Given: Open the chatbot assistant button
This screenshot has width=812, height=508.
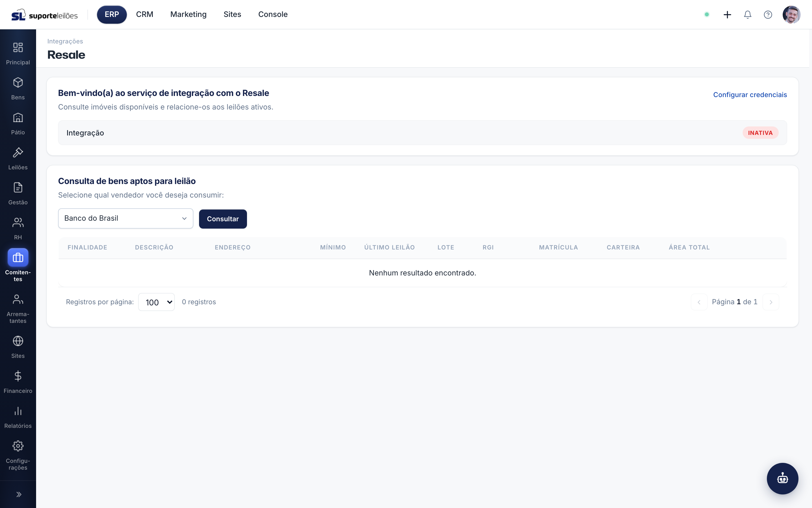Looking at the screenshot, I should [x=782, y=478].
